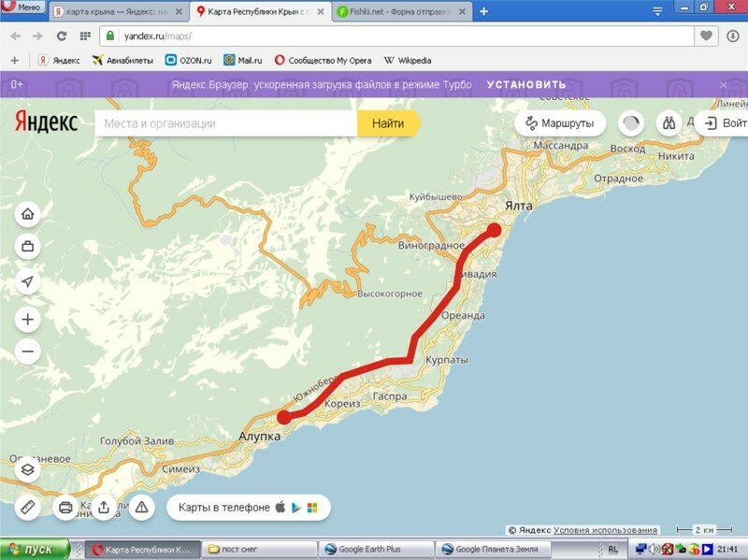Zoom out the map with the minus button

pos(28,352)
